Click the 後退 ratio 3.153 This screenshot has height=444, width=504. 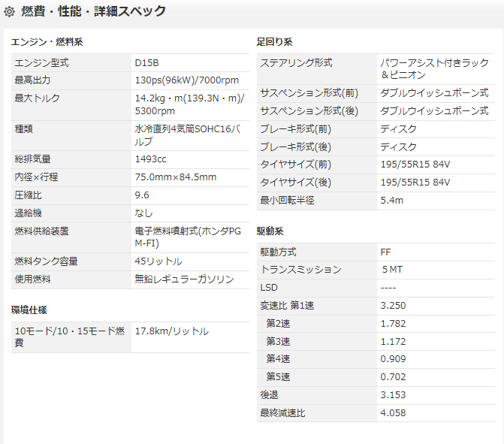393,395
